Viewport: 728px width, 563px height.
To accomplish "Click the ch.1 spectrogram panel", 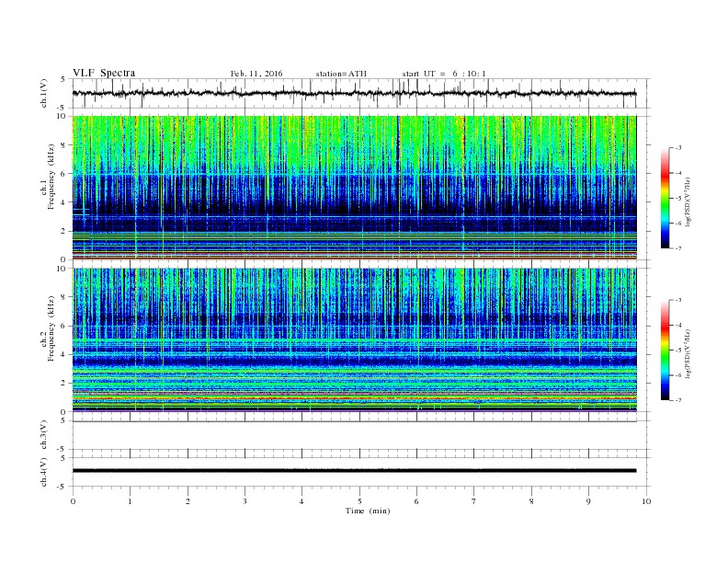I will [354, 188].
